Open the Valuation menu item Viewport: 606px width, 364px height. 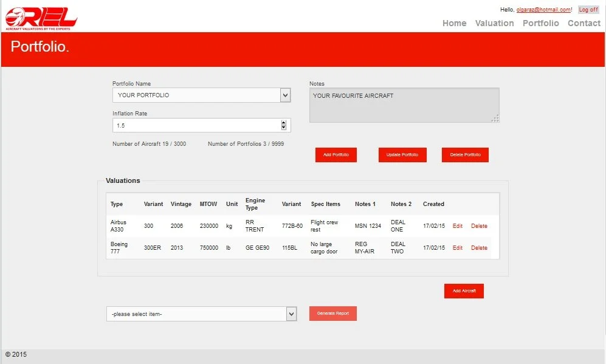[x=494, y=23]
